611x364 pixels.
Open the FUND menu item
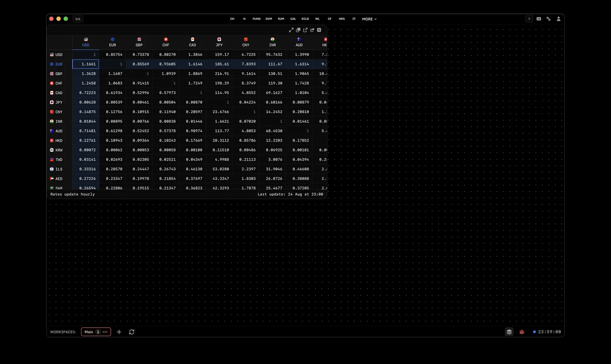click(x=257, y=19)
